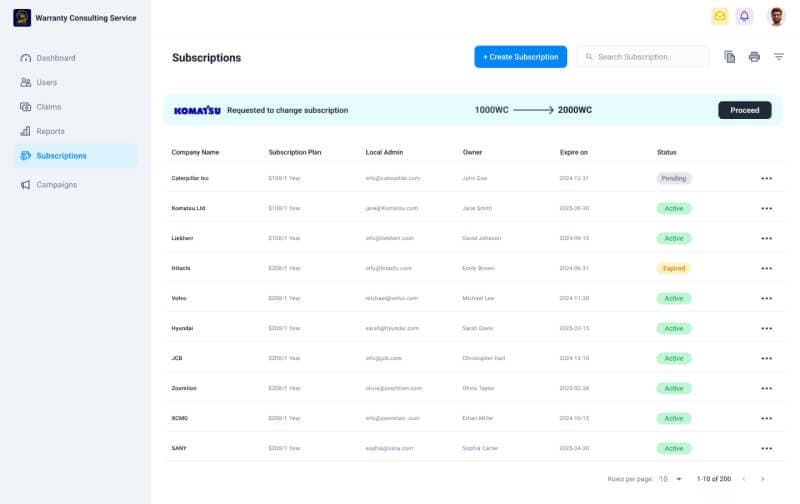Click the Create Subscription button

click(520, 57)
